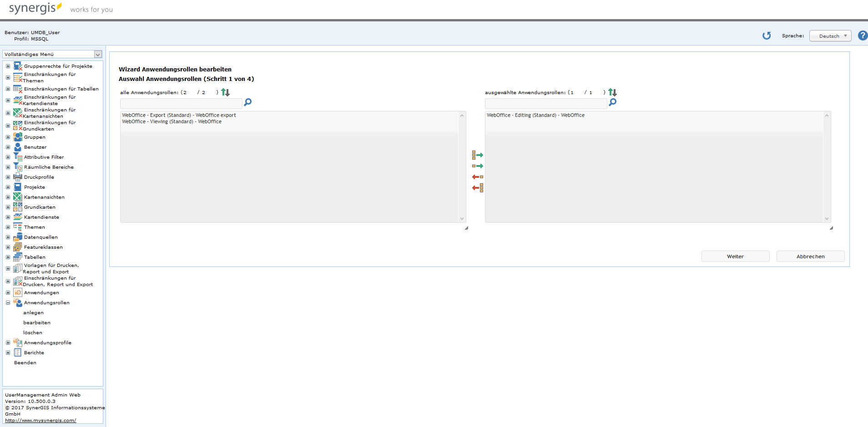This screenshot has height=427, width=868.
Task: Select the Benutzer icon in the sidebar
Action: click(x=18, y=147)
